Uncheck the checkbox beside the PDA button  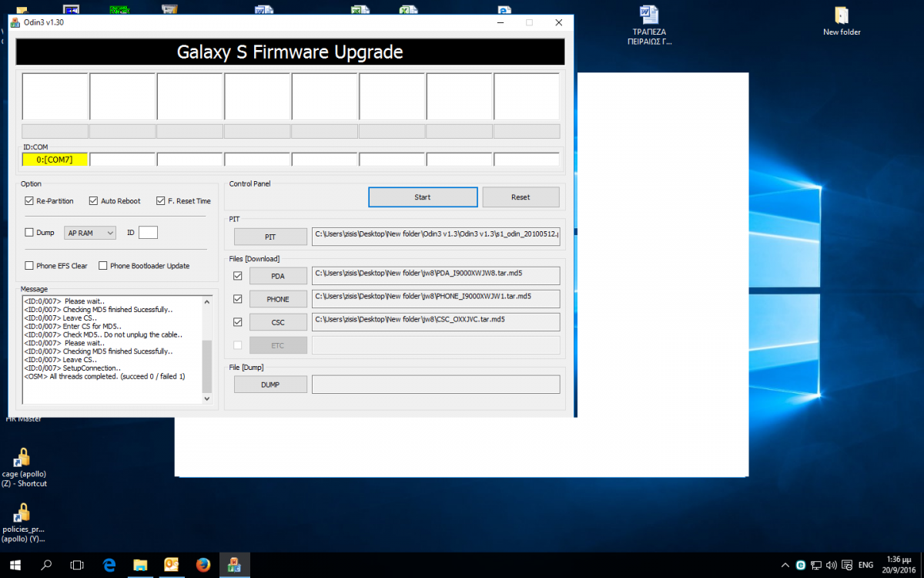click(237, 275)
